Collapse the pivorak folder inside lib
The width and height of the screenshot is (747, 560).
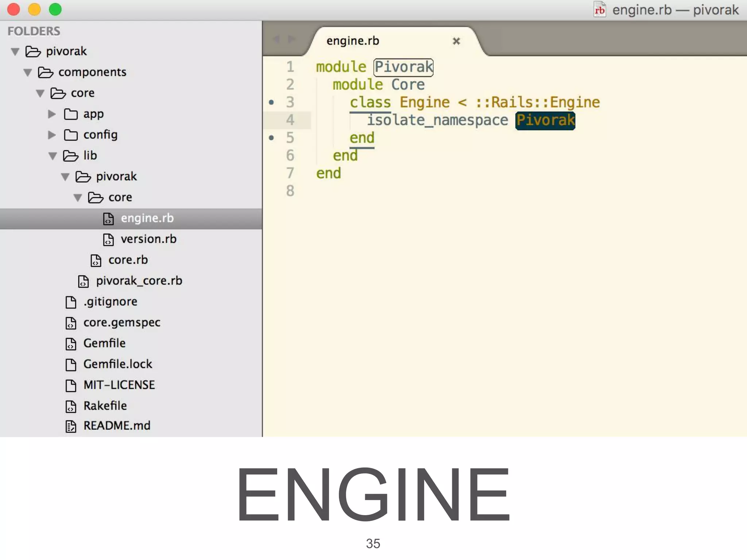pyautogui.click(x=65, y=177)
